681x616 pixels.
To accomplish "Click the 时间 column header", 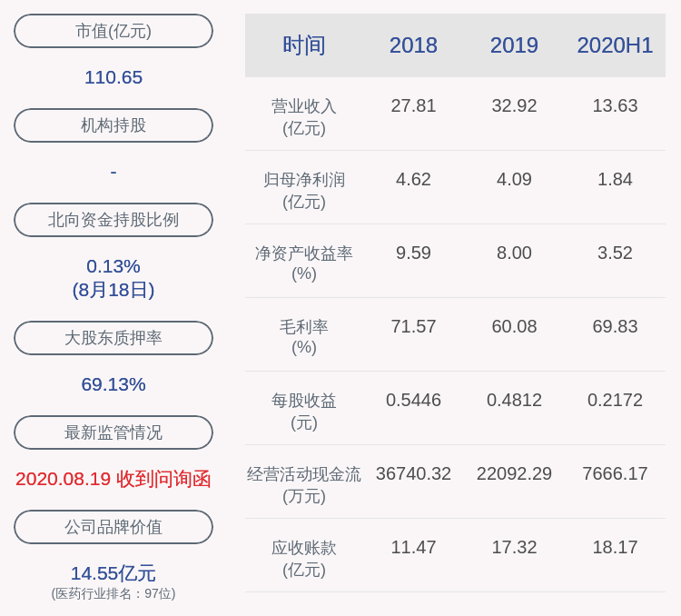I will (304, 45).
